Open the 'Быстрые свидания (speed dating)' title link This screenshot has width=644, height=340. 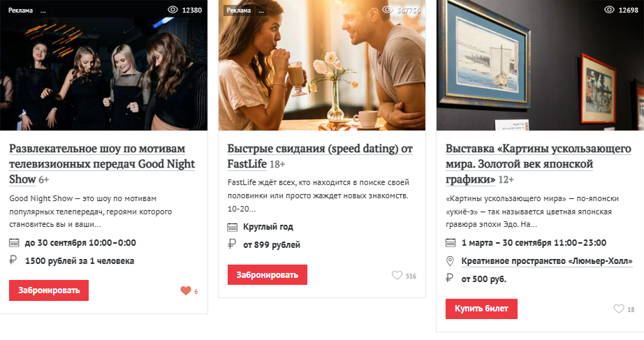pyautogui.click(x=320, y=156)
